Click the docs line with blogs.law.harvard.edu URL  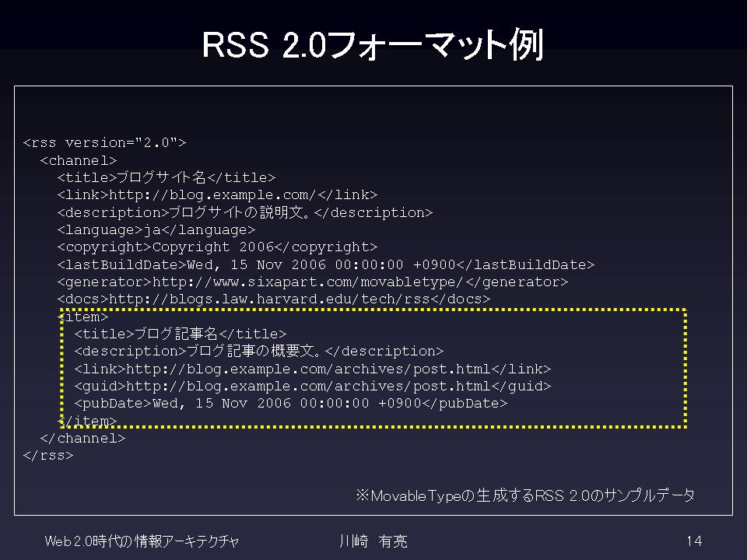[273, 299]
